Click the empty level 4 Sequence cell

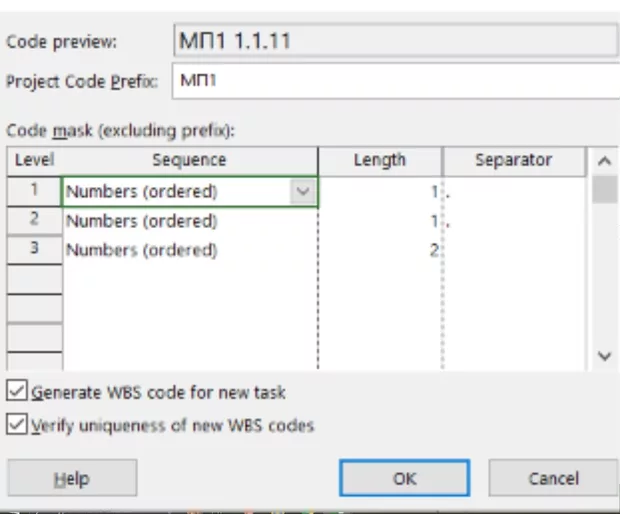[x=189, y=279]
